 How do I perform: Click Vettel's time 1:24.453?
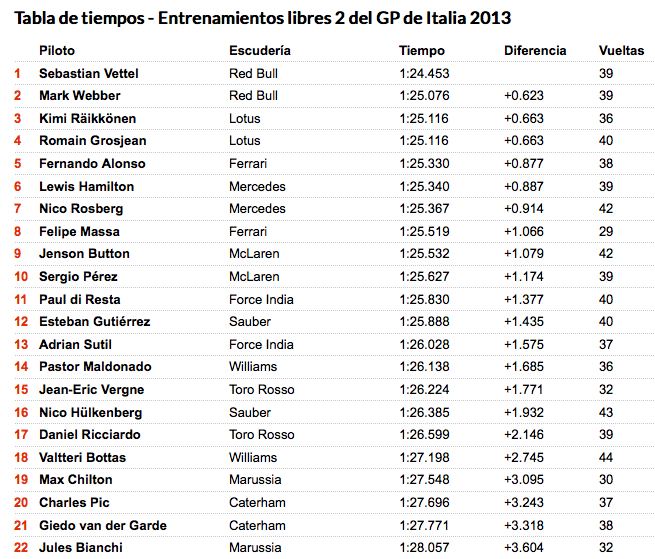pos(424,74)
